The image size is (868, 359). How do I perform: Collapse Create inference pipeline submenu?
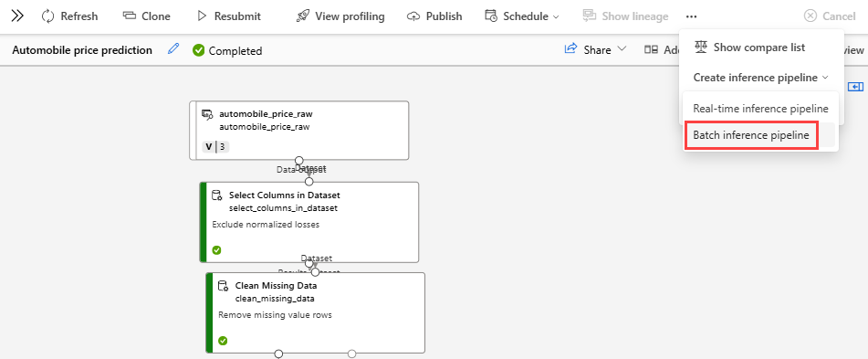(x=760, y=78)
